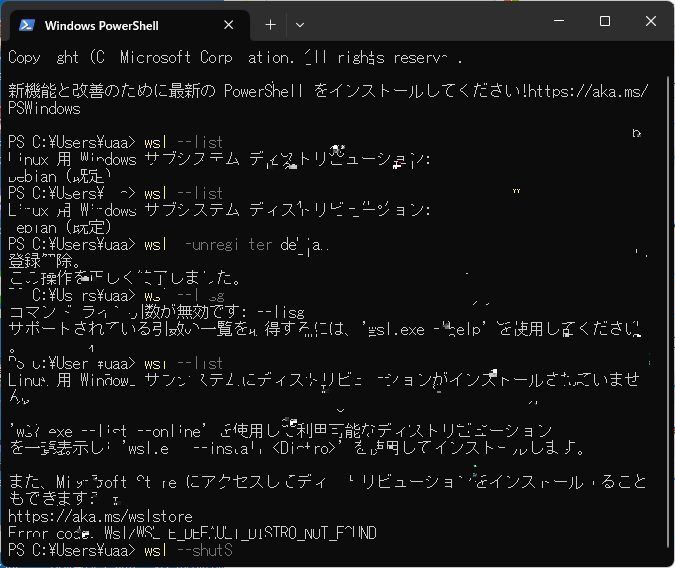Click the PowerShell icon in the tab

27,24
